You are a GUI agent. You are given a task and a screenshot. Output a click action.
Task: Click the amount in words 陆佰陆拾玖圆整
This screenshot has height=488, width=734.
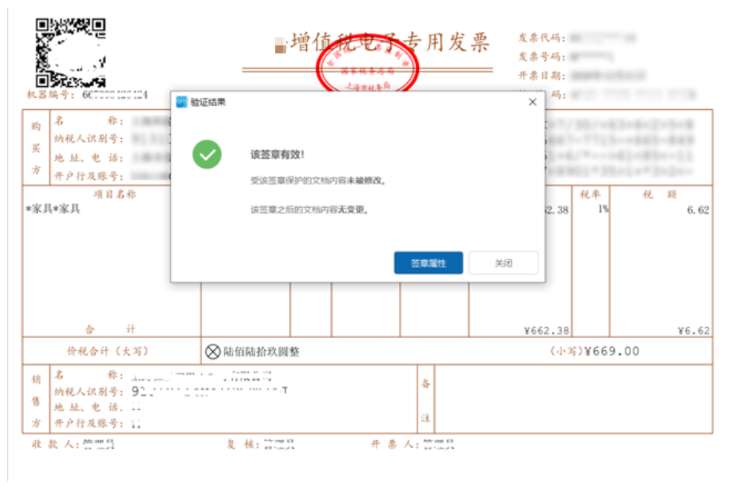point(261,352)
